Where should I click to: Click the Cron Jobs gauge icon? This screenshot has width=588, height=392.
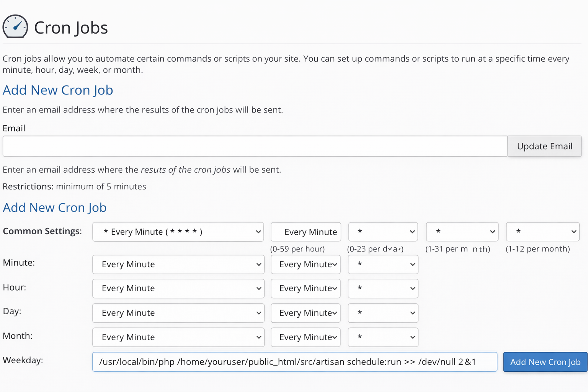[15, 26]
